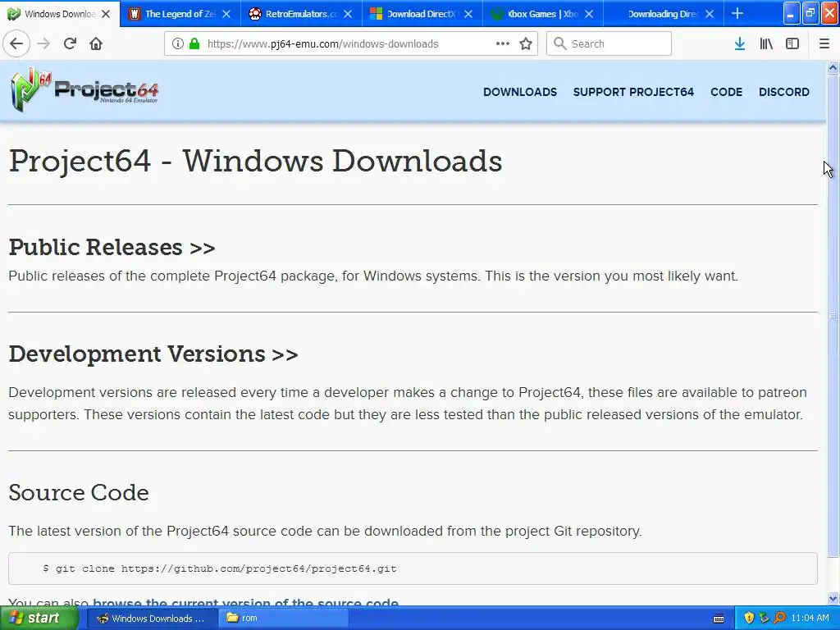Click the vertical scrollbar thumb
The image size is (840, 630).
point(833,317)
